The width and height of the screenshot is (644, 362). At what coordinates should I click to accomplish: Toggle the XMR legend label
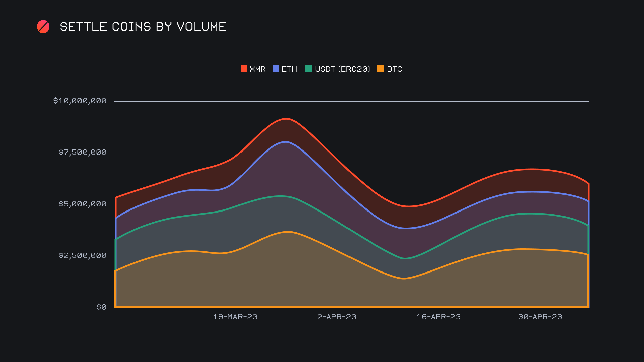tap(258, 69)
